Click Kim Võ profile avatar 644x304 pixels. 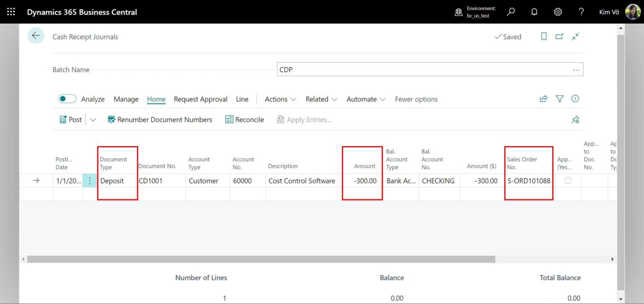pyautogui.click(x=633, y=12)
